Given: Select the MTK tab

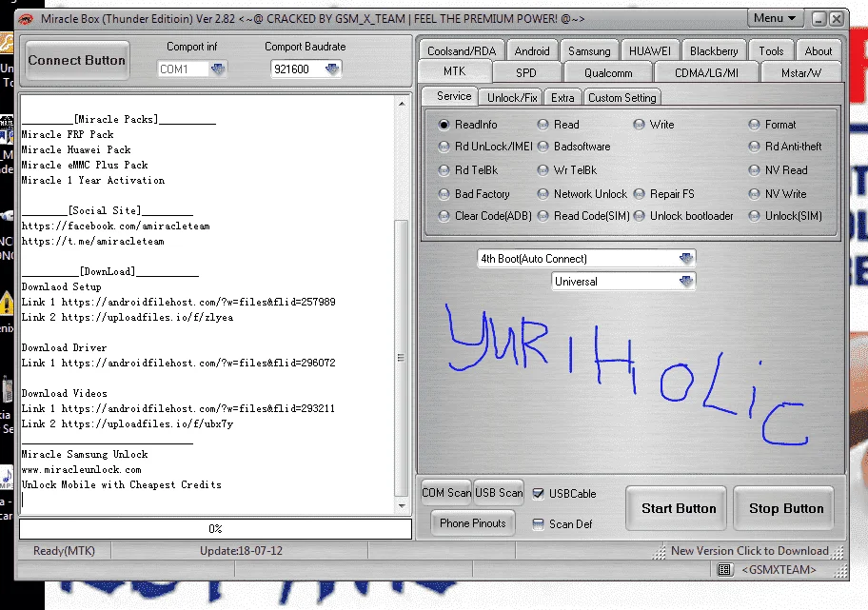Looking at the screenshot, I should 455,71.
